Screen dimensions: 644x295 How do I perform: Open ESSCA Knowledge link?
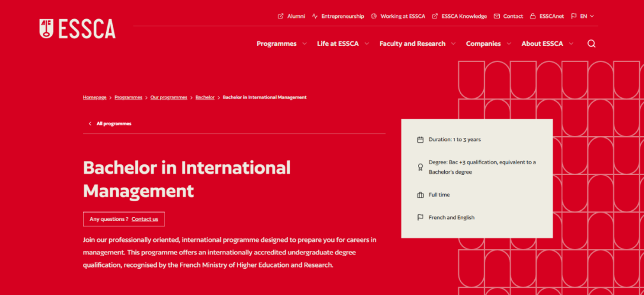point(464,17)
